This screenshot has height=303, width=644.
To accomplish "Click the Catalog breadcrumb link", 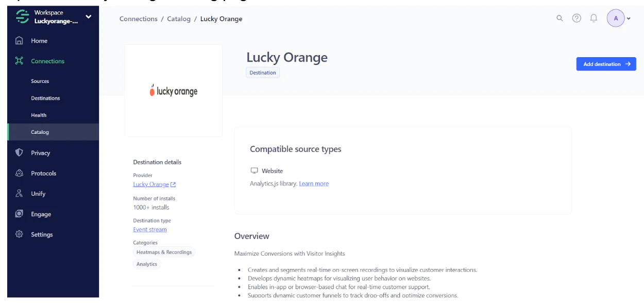I will tap(179, 19).
